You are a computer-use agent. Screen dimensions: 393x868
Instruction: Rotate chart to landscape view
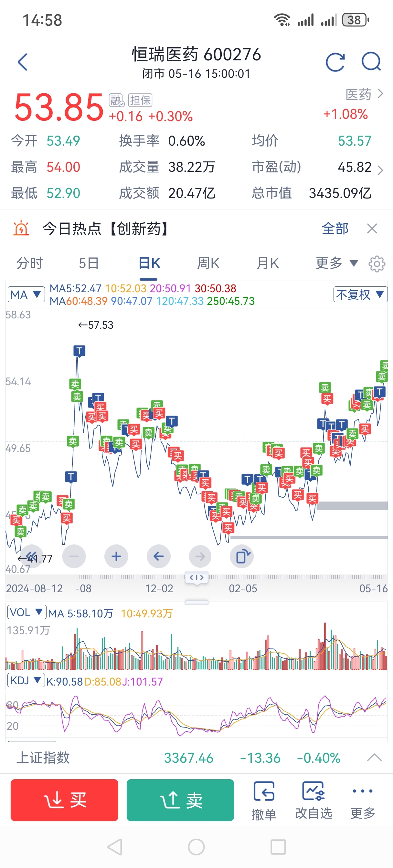242,556
